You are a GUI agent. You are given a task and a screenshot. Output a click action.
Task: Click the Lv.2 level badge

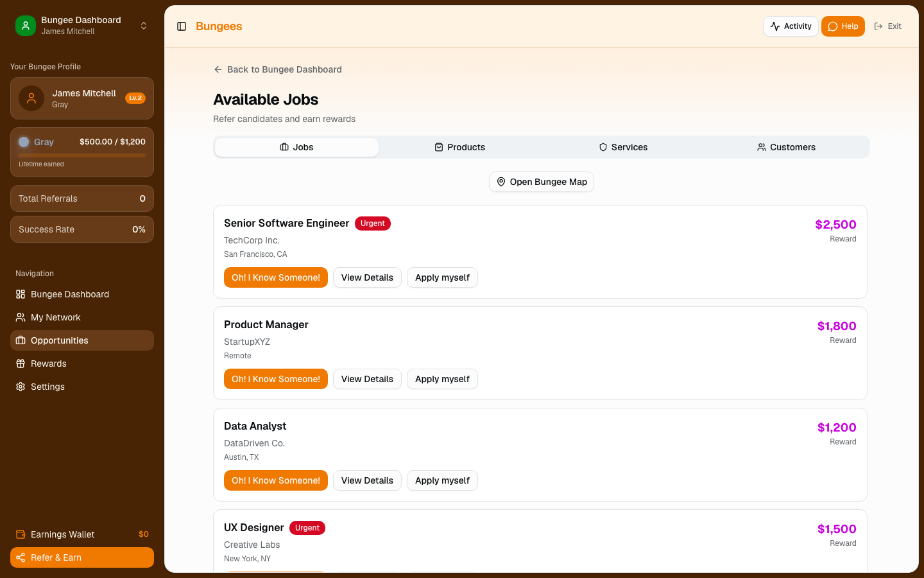coord(135,98)
